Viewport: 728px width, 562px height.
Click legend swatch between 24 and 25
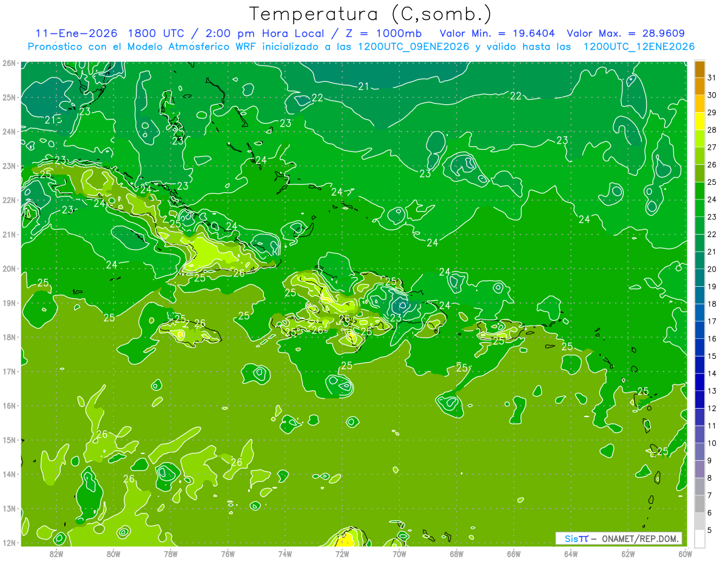coord(699,191)
